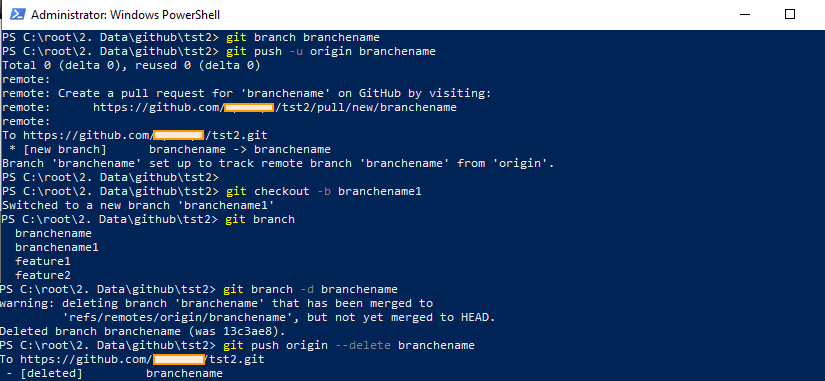This screenshot has height=381, width=825.
Task: Maximize the PowerShell window
Action: pyautogui.click(x=789, y=14)
